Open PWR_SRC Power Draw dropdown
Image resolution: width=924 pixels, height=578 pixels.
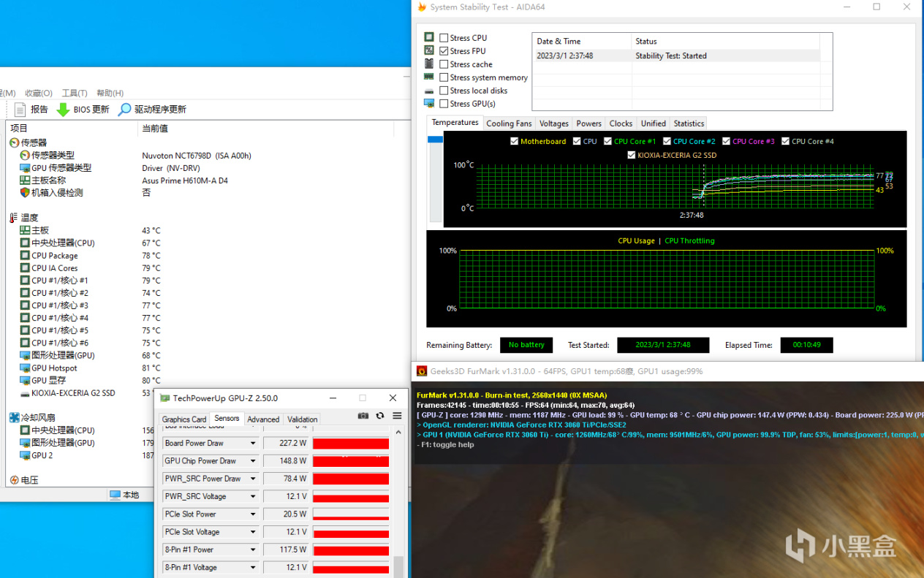click(x=253, y=479)
